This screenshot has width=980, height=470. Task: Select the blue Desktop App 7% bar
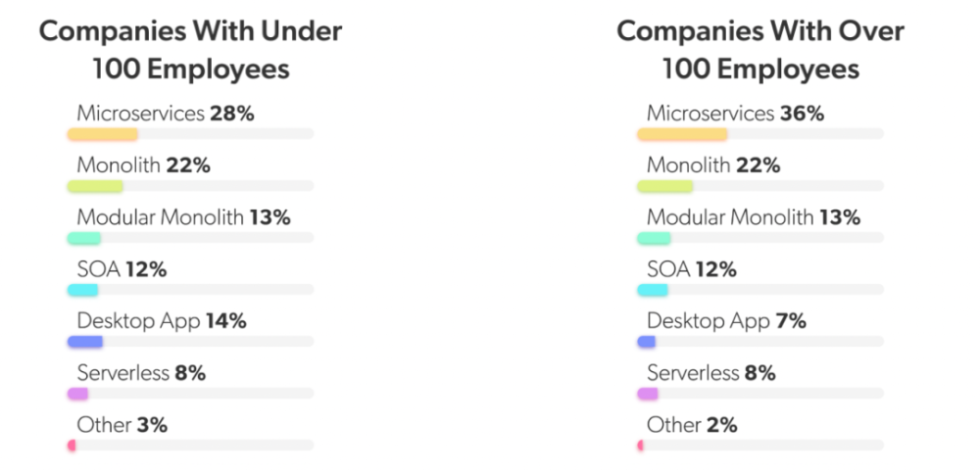647,342
